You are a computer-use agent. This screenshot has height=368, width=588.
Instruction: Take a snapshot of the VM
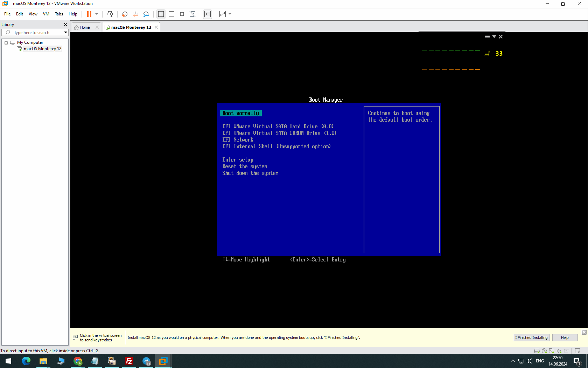125,14
